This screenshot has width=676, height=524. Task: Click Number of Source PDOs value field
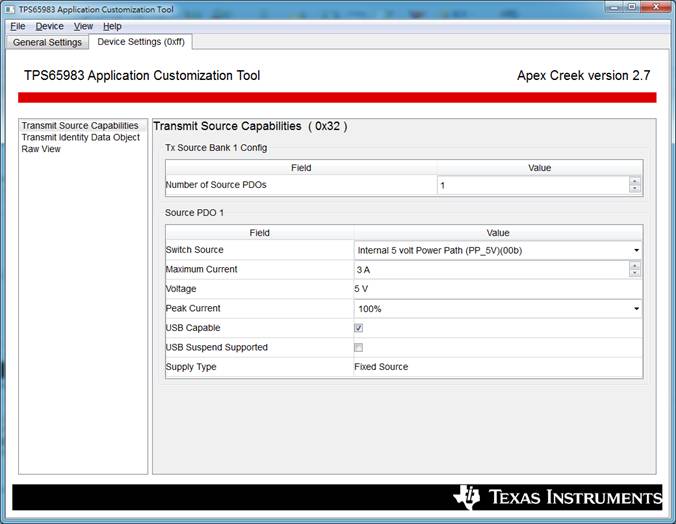tap(533, 185)
